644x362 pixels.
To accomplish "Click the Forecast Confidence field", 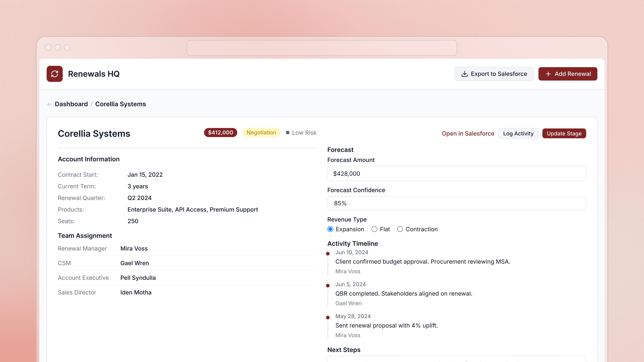I will [x=457, y=203].
